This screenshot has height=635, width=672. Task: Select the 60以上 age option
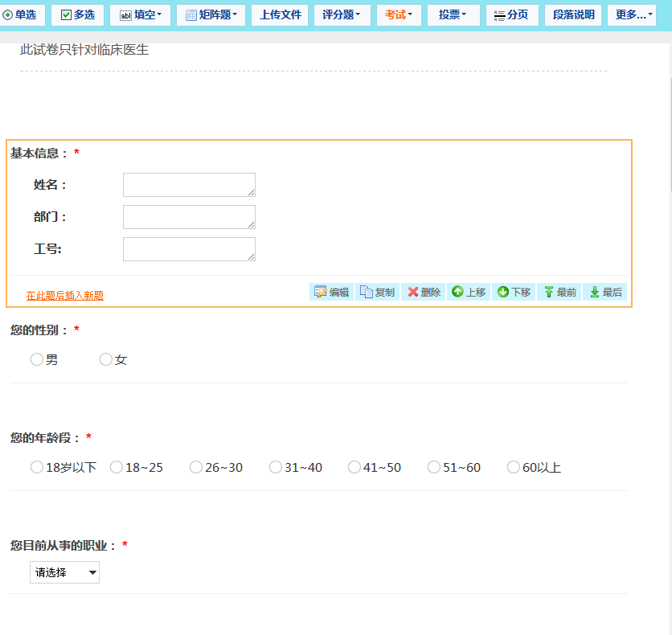click(x=513, y=466)
